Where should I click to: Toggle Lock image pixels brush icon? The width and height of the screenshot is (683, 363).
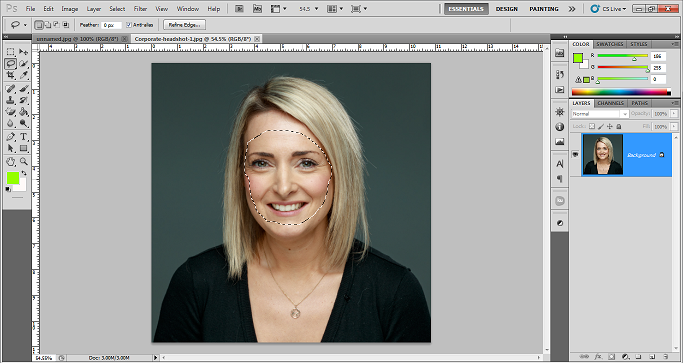coord(601,126)
